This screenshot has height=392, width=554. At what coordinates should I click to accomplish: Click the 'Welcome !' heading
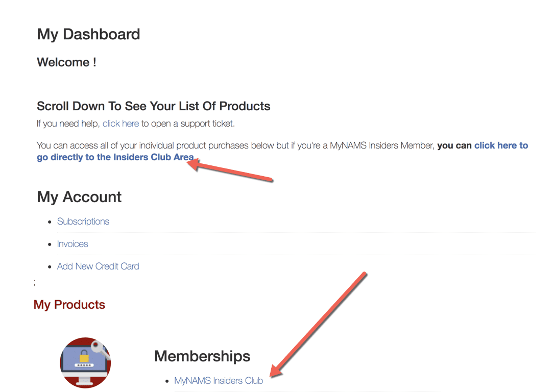coord(66,62)
